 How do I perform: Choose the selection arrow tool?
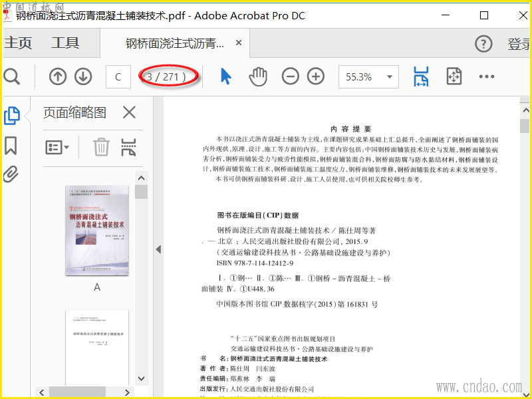tap(225, 76)
